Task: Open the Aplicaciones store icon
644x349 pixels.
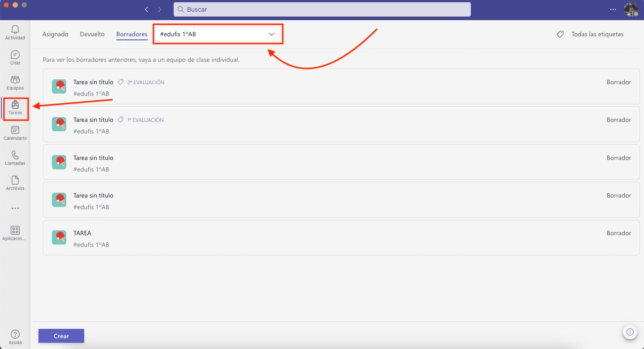Action: (x=15, y=233)
